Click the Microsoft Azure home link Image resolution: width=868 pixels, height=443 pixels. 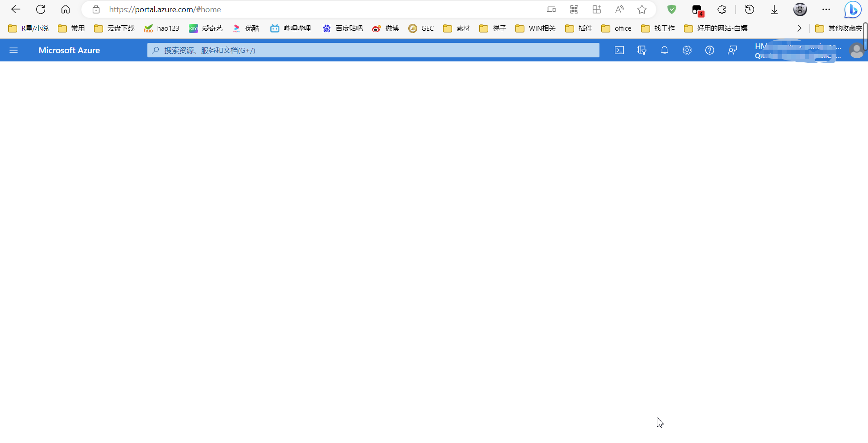point(69,50)
